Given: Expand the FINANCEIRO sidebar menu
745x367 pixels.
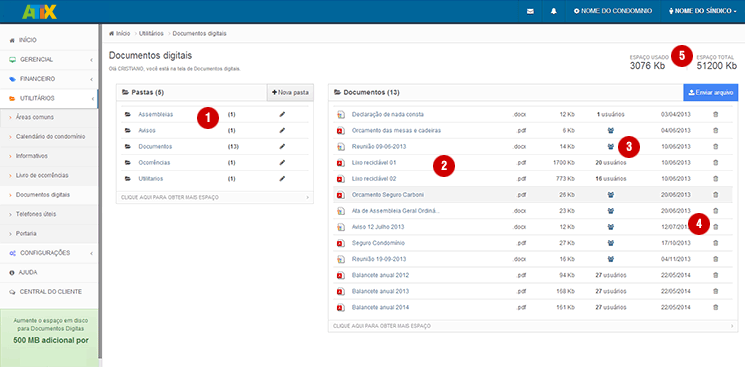Looking at the screenshot, I should (x=49, y=79).
